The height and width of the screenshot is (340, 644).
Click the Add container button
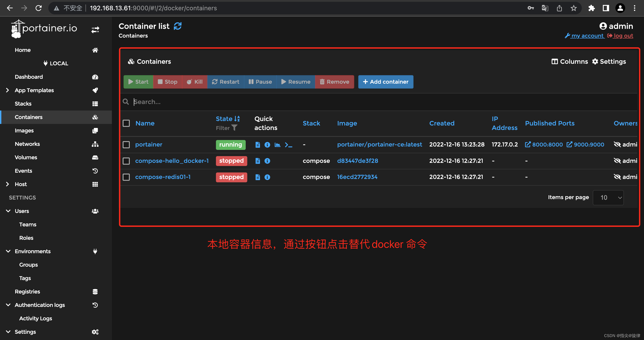[386, 82]
